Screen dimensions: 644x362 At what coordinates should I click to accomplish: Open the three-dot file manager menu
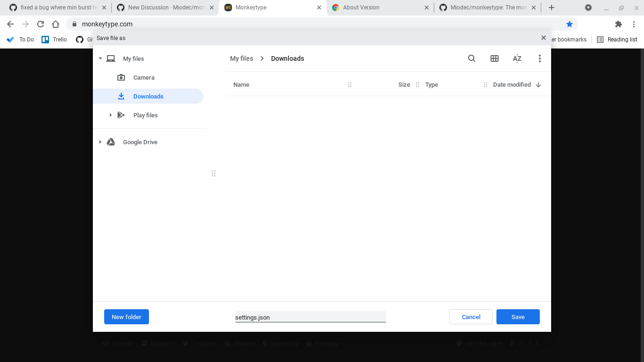pyautogui.click(x=539, y=58)
